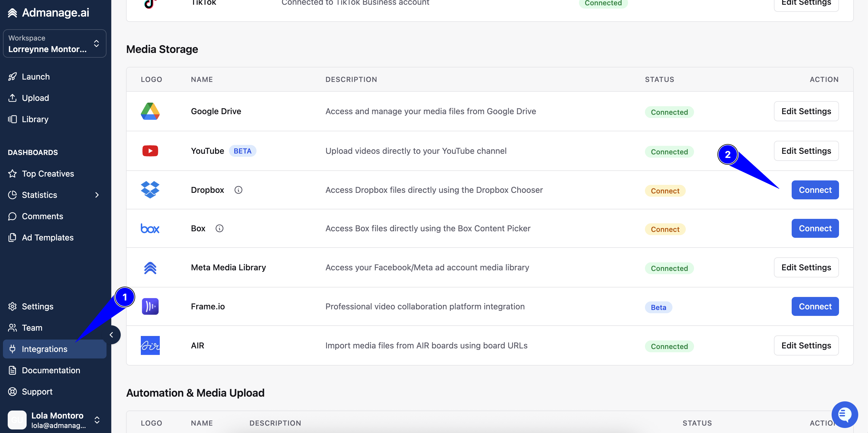Viewport: 868px width, 433px height.
Task: Collapse the sidebar with chevron arrow
Action: (112, 335)
